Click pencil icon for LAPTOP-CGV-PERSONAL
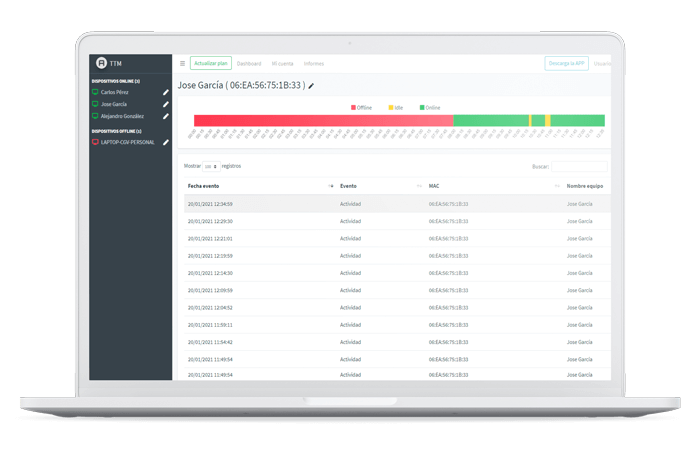The width and height of the screenshot is (700, 467). pyautogui.click(x=166, y=143)
